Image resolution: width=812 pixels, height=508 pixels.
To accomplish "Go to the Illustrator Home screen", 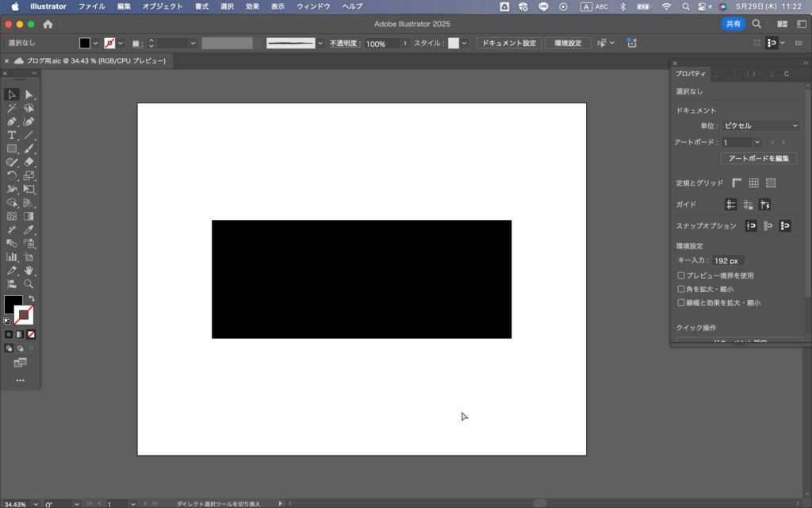I will pos(48,24).
